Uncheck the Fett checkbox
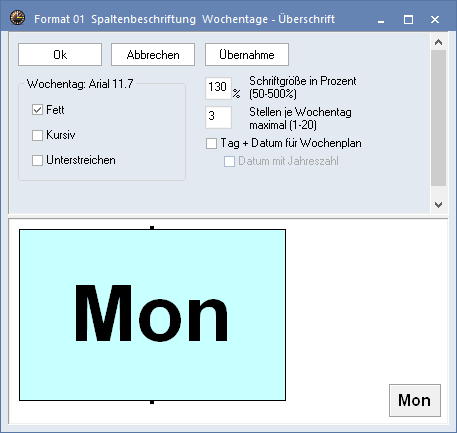 37,110
